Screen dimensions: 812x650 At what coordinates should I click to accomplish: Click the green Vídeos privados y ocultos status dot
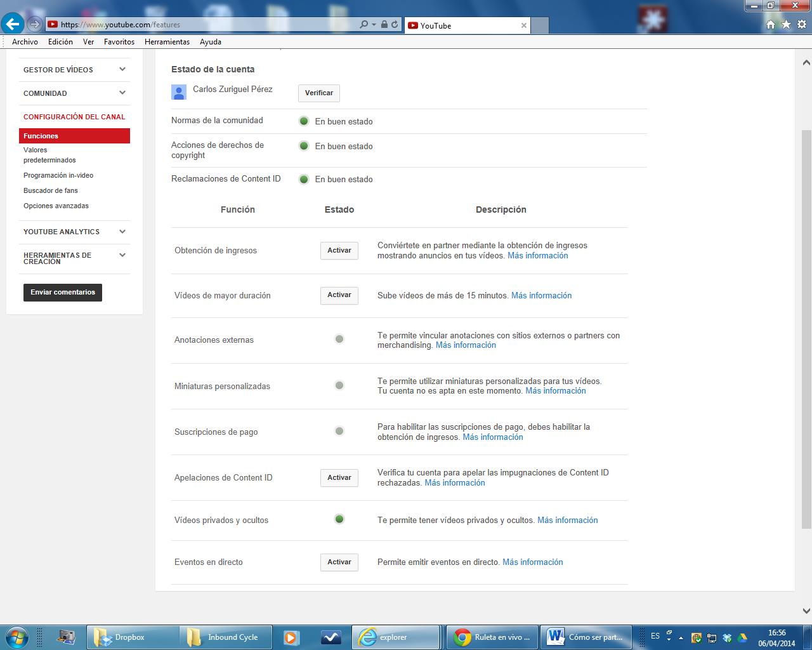point(339,519)
